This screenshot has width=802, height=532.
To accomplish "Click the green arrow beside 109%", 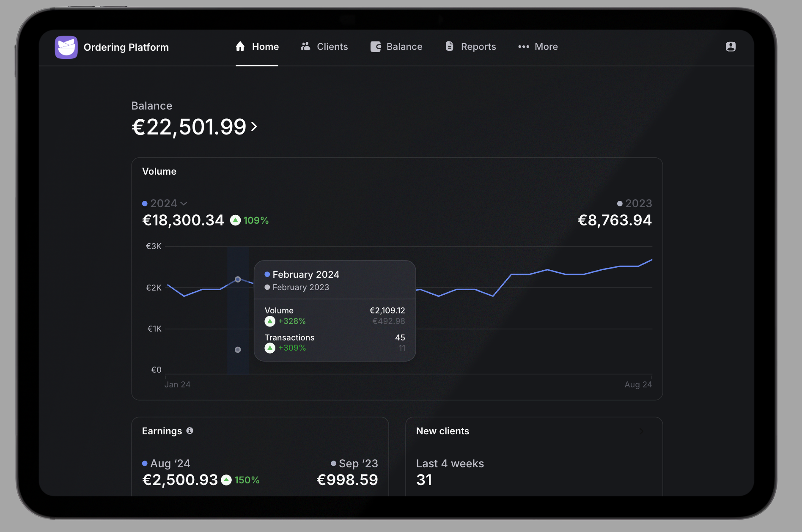I will pyautogui.click(x=235, y=220).
